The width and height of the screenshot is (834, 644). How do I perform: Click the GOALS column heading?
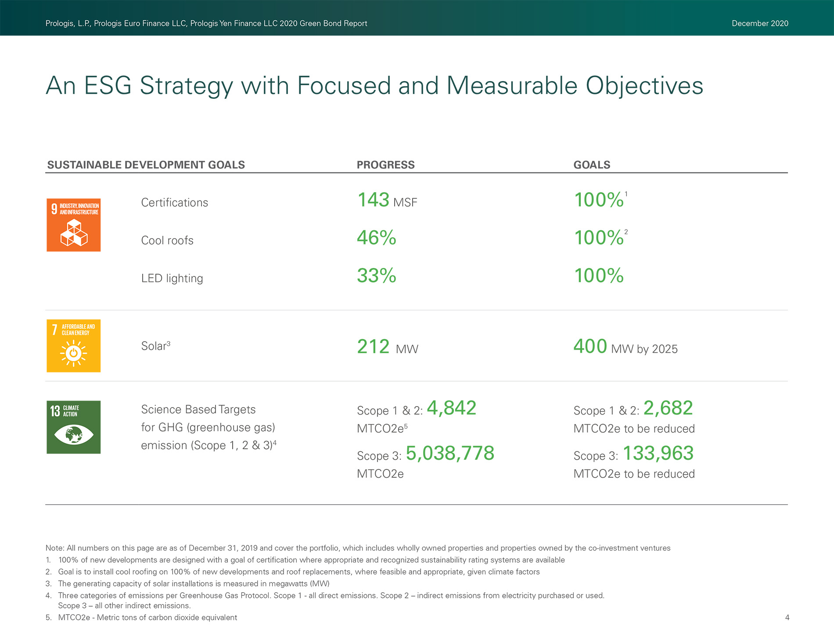pos(591,165)
